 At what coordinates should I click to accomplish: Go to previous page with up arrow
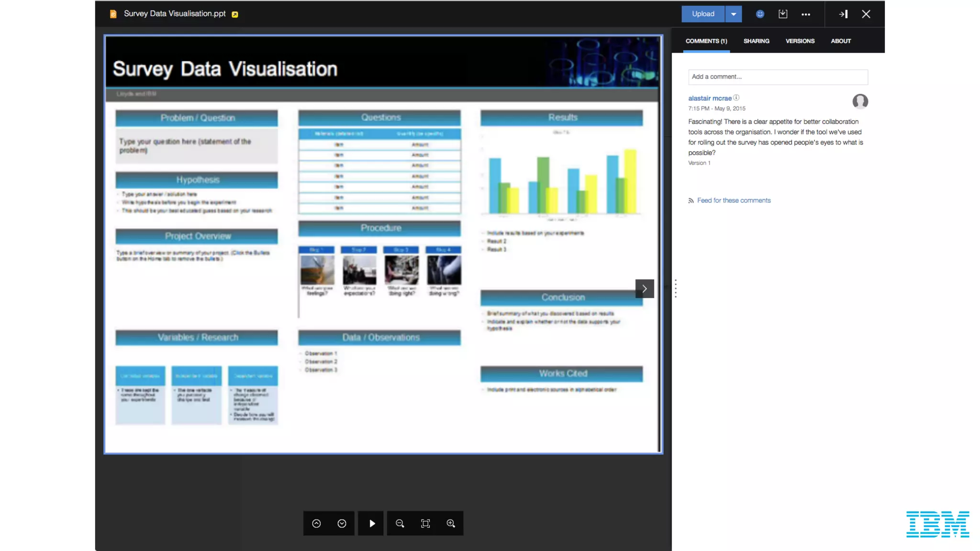(316, 523)
